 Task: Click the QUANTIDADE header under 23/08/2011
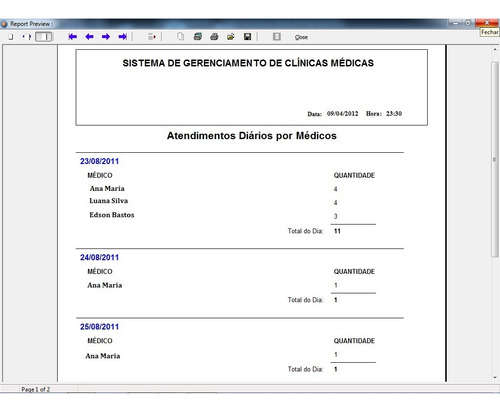pos(354,175)
